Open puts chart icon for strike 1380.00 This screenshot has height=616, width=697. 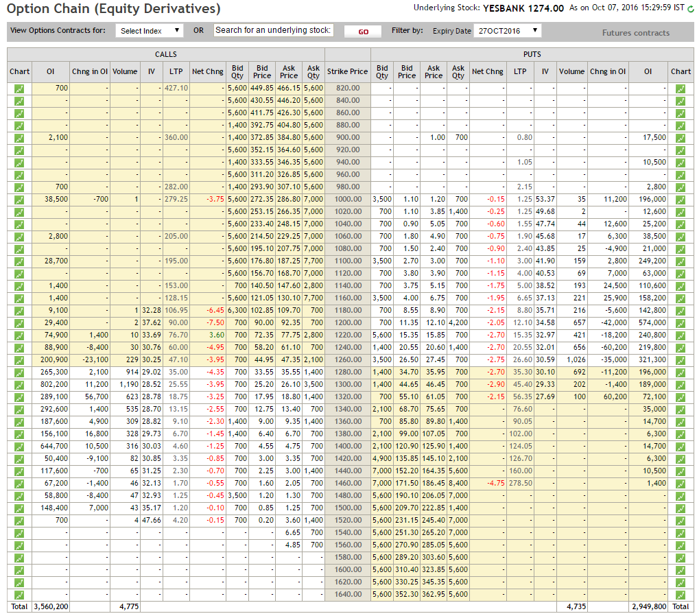click(x=680, y=434)
